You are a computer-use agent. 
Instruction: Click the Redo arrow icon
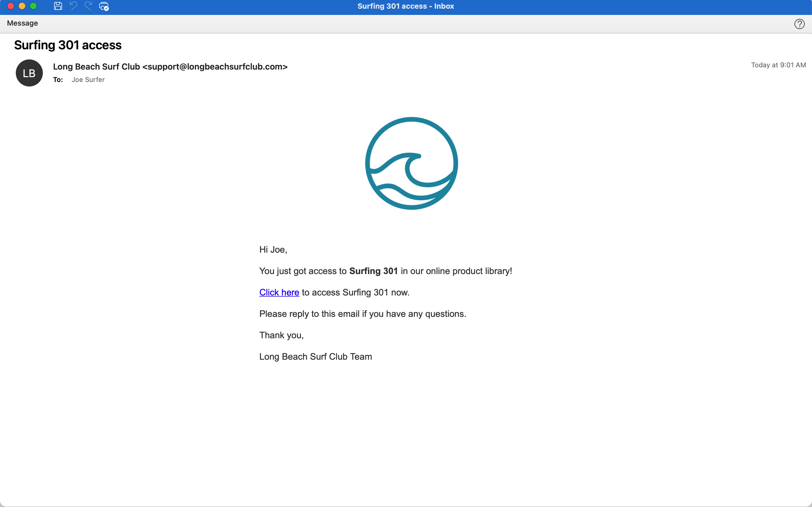tap(88, 6)
